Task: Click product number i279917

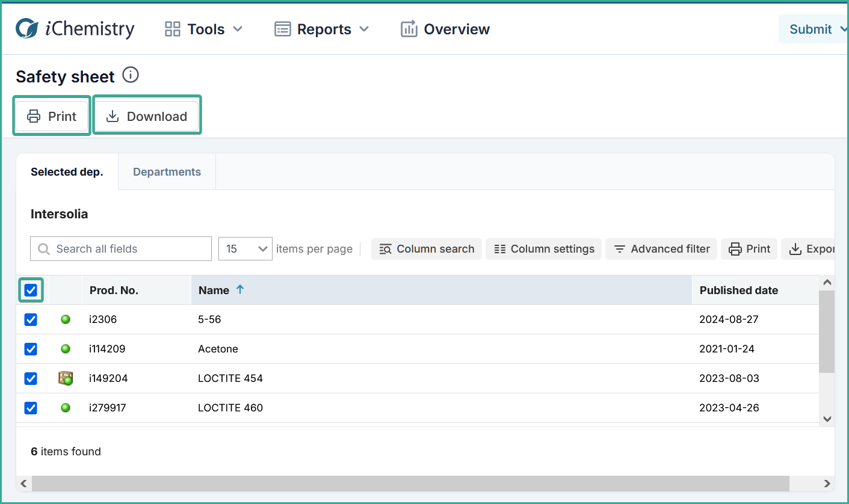Action: pos(108,408)
